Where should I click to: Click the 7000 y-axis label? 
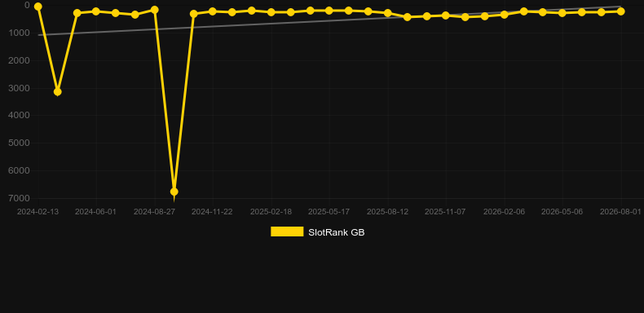click(x=19, y=198)
